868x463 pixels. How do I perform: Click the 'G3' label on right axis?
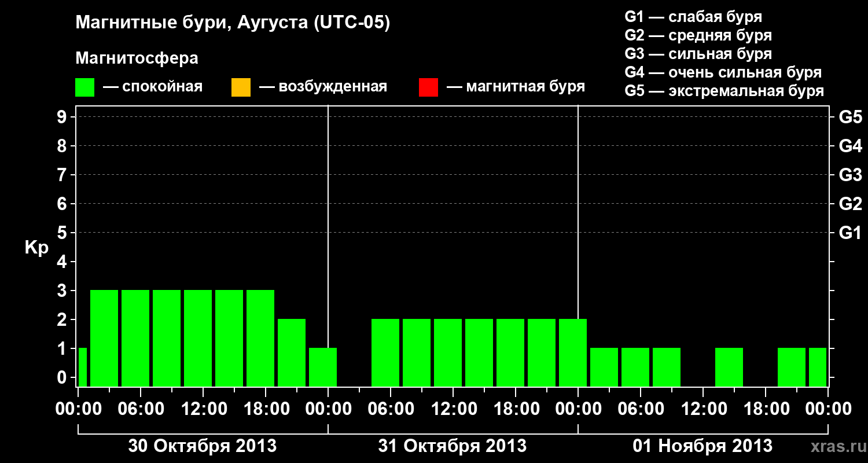[850, 175]
